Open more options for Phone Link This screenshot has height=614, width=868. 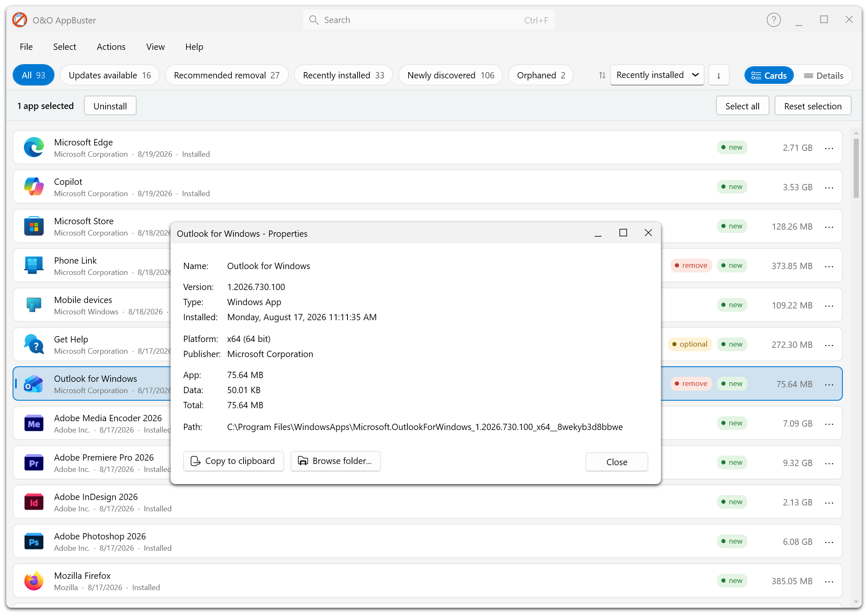tap(829, 266)
